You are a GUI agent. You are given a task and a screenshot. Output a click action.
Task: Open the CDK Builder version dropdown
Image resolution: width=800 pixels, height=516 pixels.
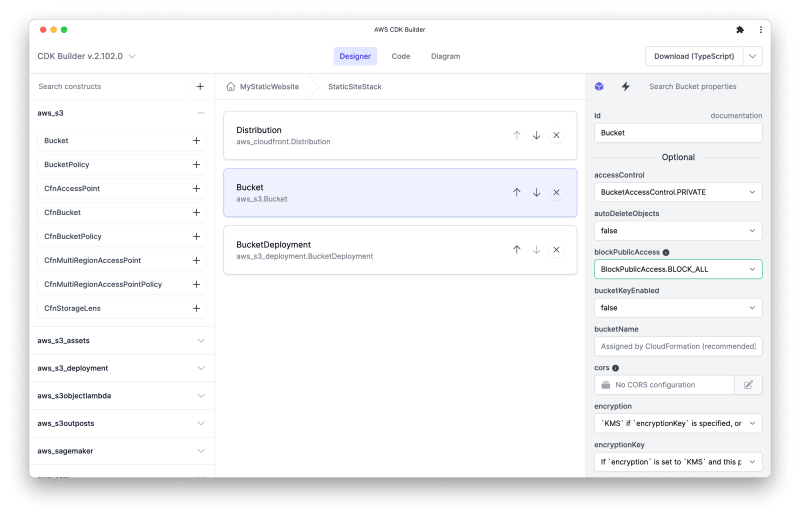pos(87,56)
